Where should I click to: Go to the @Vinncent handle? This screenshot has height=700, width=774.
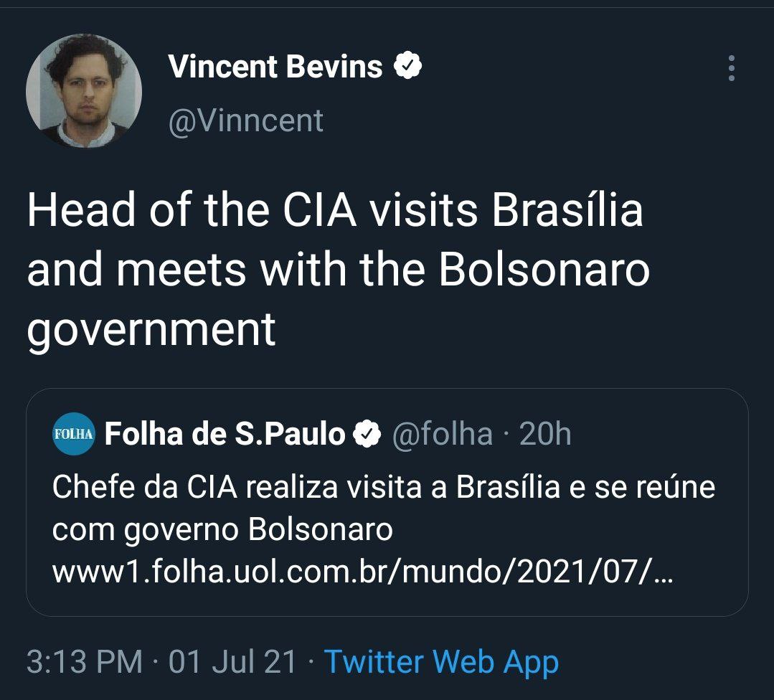[x=245, y=120]
